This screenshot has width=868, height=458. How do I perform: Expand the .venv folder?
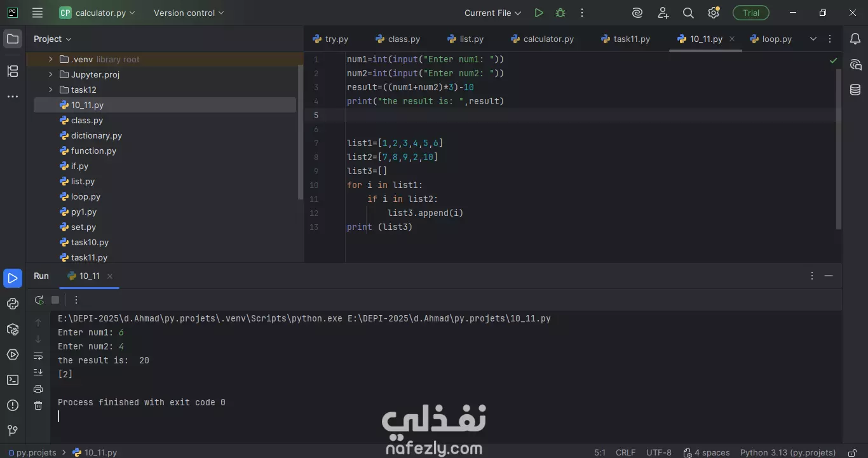(x=51, y=59)
